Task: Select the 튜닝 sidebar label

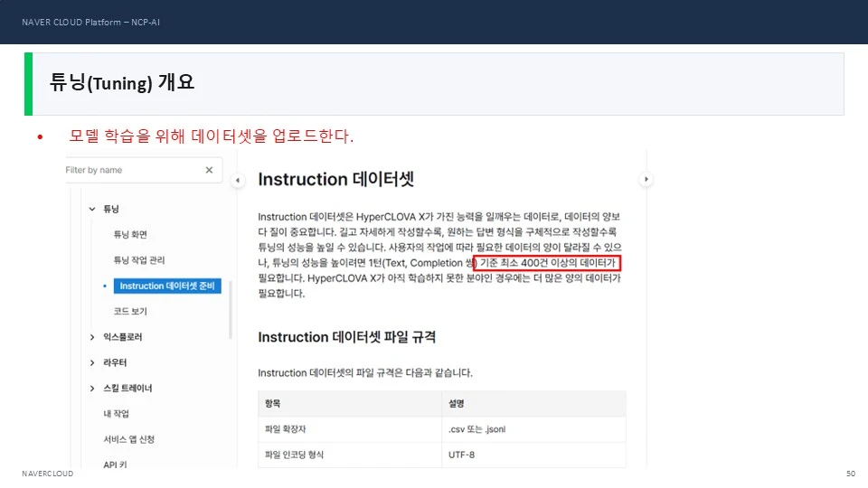Action: coord(111,209)
